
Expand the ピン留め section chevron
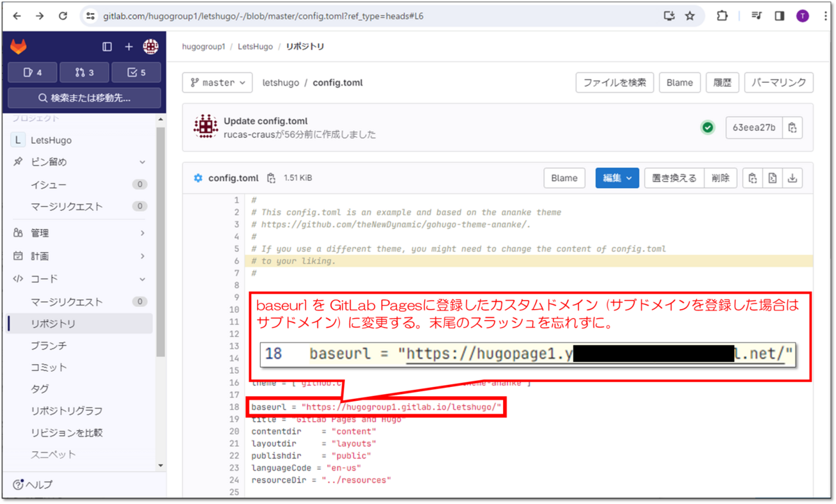[x=142, y=162]
